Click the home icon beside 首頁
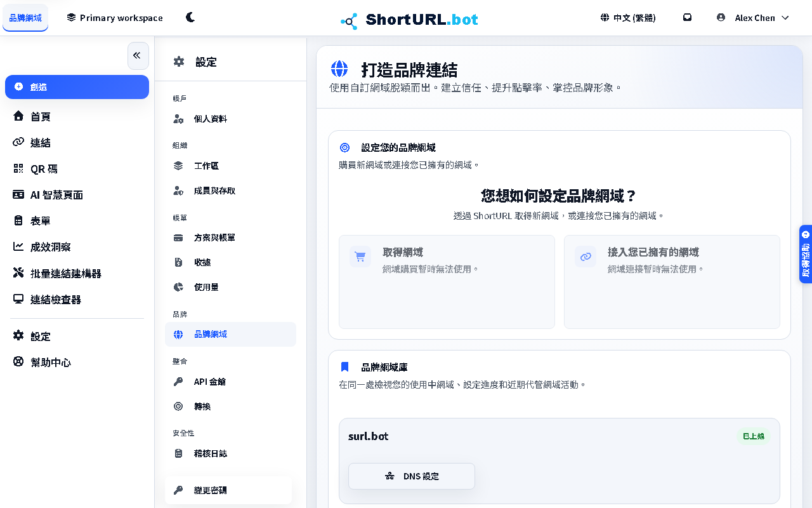This screenshot has height=508, width=812. (x=18, y=116)
